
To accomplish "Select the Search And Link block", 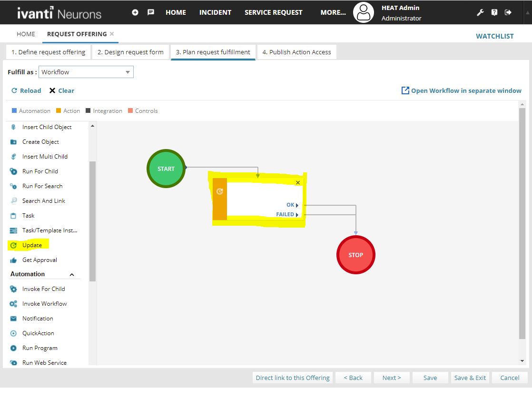I will pyautogui.click(x=43, y=200).
